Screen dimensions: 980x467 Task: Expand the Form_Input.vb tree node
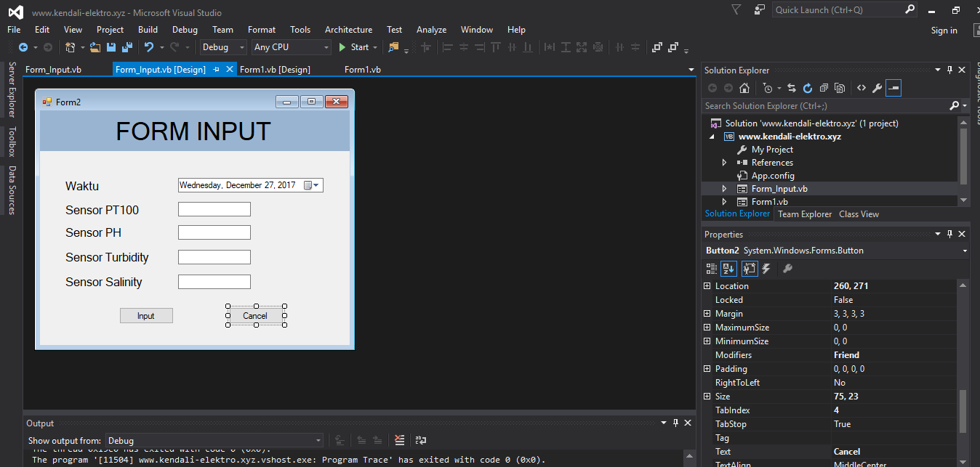(724, 189)
